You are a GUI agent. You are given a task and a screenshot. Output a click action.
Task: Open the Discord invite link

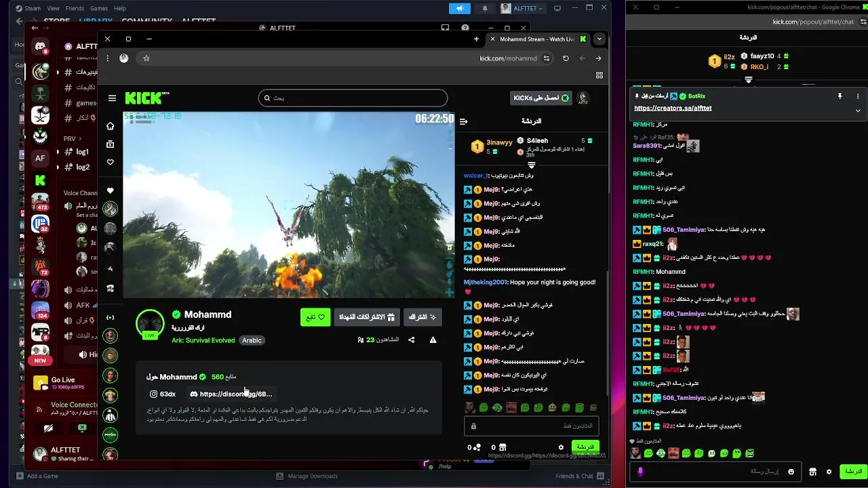(x=231, y=394)
